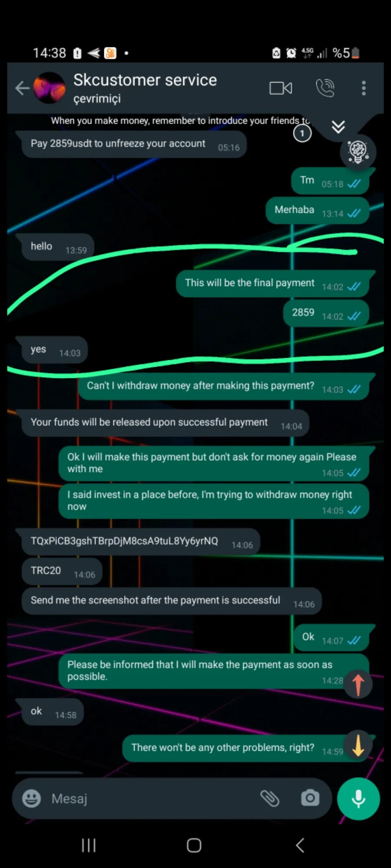Tap the green microphone voice message button
Viewport: 391px width, 868px height.
tap(358, 799)
